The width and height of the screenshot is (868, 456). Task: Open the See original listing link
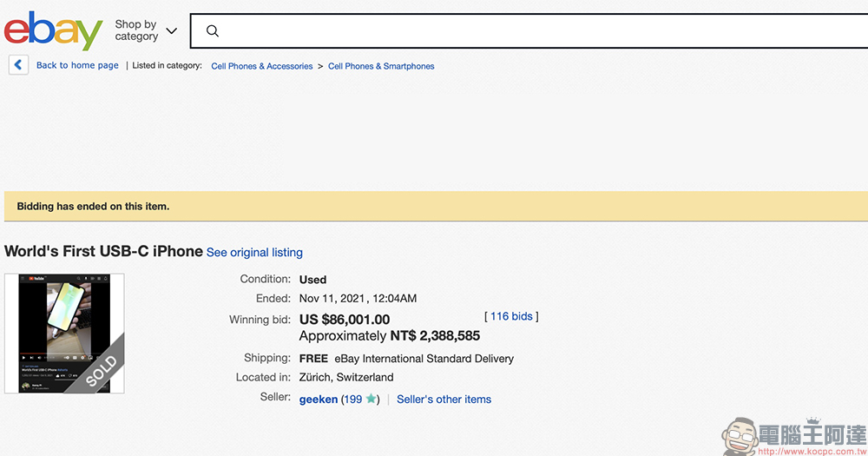(254, 253)
